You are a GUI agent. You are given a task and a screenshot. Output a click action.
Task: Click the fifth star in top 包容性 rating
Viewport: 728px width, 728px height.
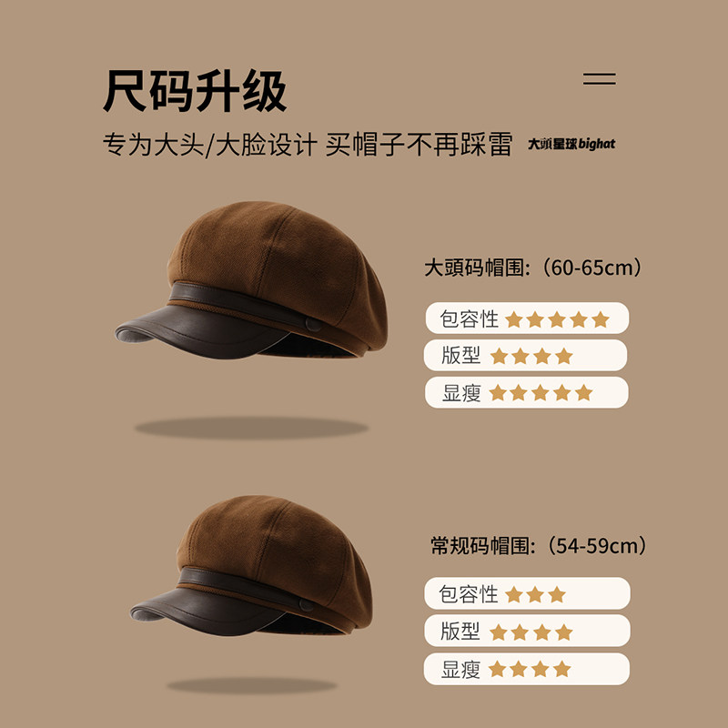click(x=601, y=319)
